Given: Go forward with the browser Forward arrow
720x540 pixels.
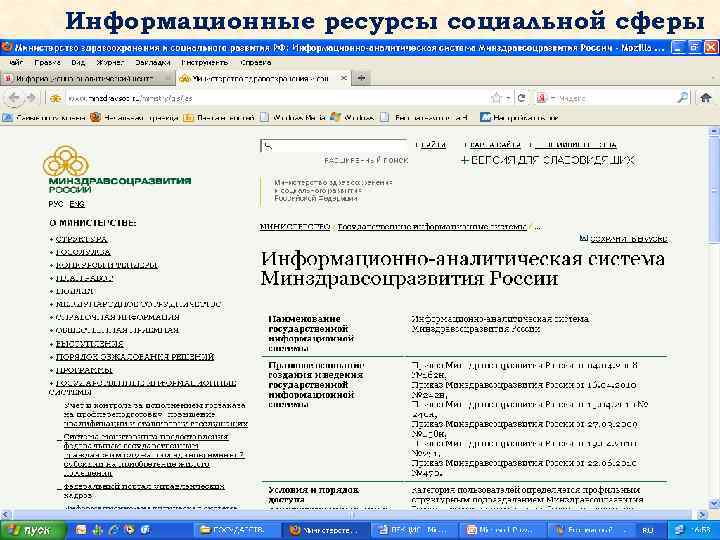Looking at the screenshot, I should 31,98.
